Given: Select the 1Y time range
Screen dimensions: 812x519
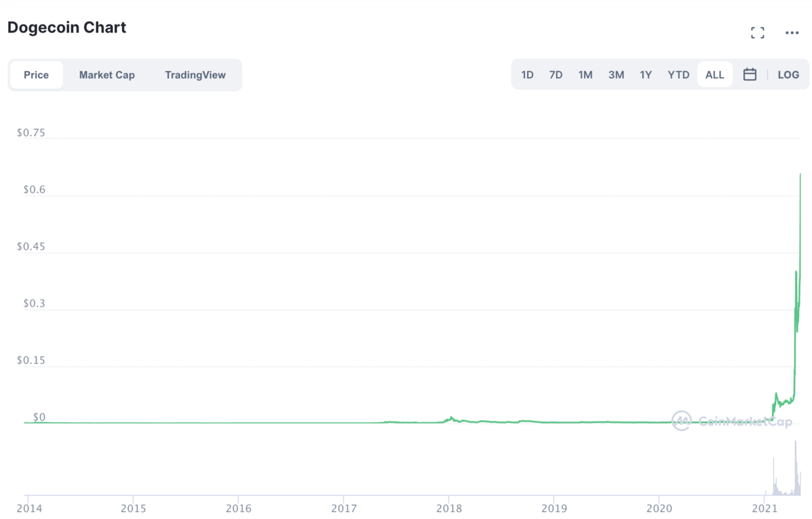Looking at the screenshot, I should (646, 74).
